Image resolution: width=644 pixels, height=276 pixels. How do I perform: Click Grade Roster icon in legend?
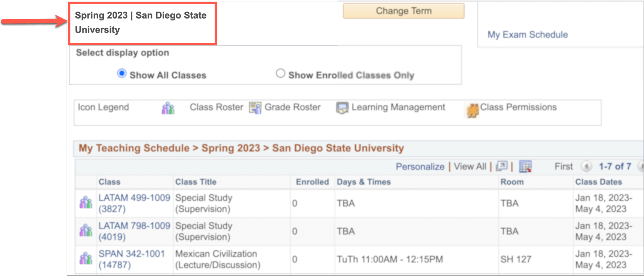coord(255,108)
